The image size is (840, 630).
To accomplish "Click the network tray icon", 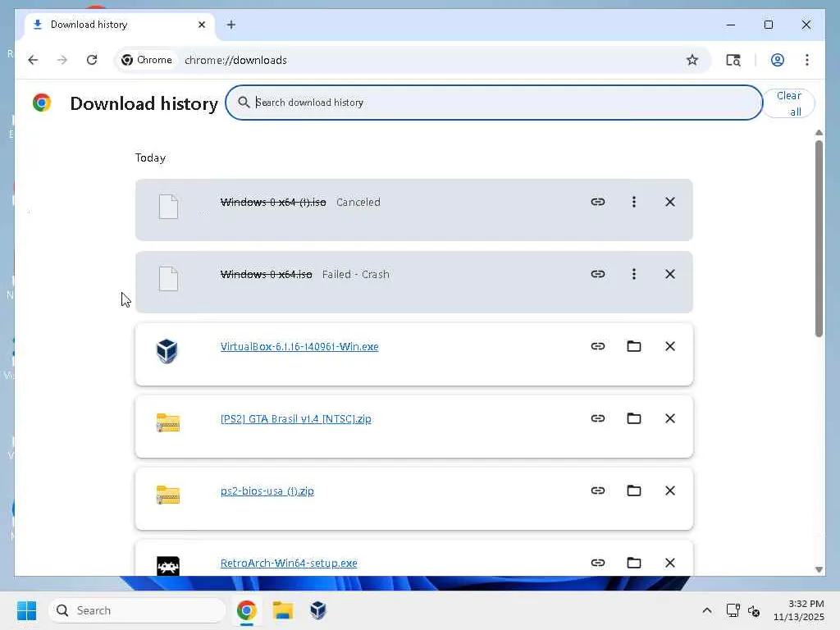I will (x=733, y=610).
